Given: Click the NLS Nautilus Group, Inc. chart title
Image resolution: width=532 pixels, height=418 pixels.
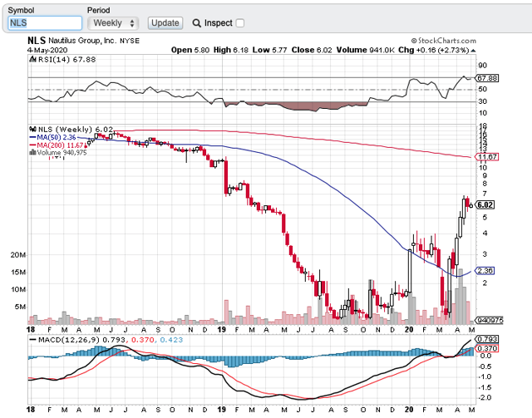Looking at the screenshot, I should pos(83,41).
